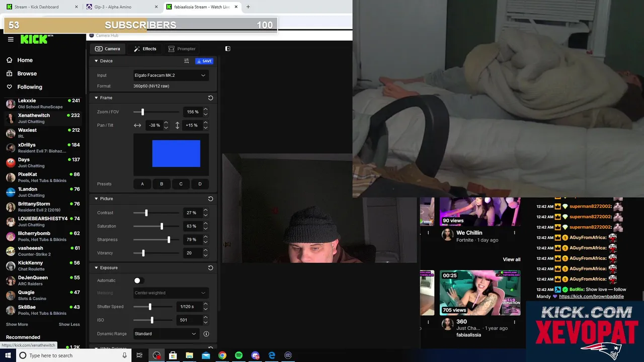644x362 pixels.
Task: Open OBS Studio from the taskbar
Action: [x=156, y=355]
